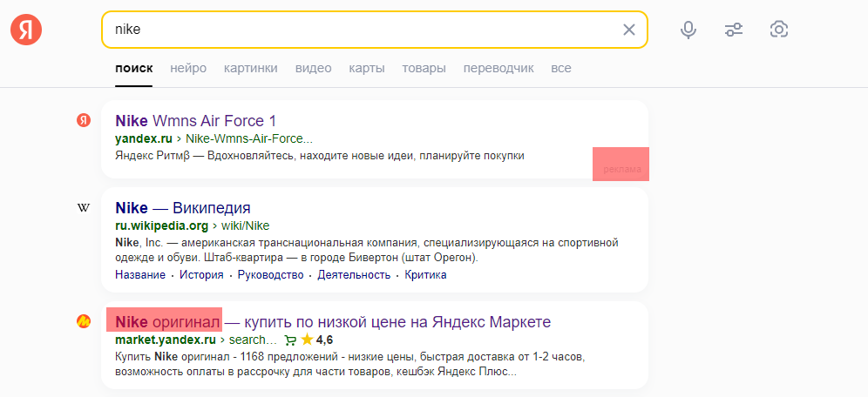Screen dimensions: 868x397
Task: Click Yandex favicon beside first result
Action: pos(84,120)
